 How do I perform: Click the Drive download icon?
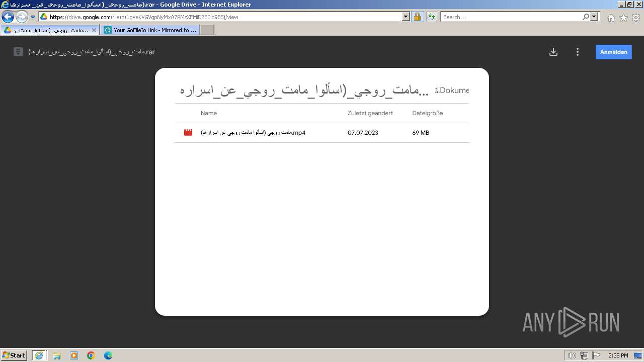(553, 52)
